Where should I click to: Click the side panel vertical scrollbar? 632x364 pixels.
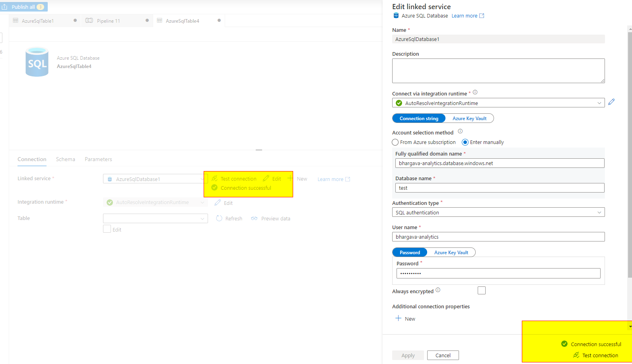point(630,155)
